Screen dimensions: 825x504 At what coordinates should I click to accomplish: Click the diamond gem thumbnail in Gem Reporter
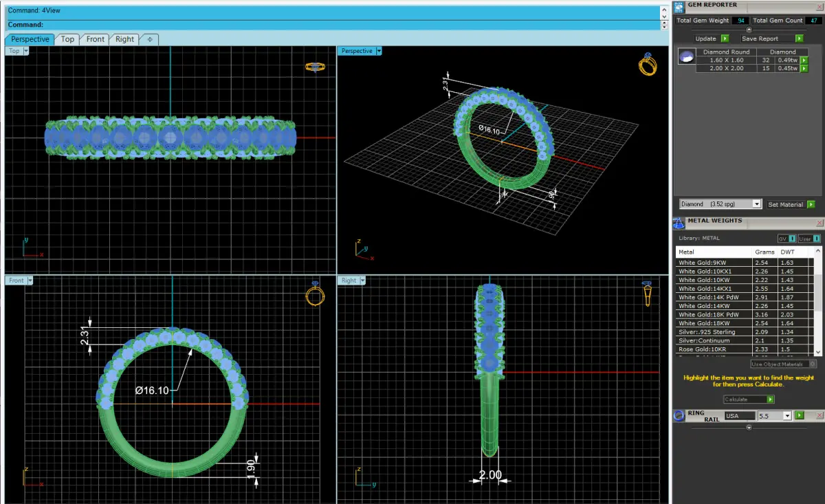pyautogui.click(x=685, y=57)
